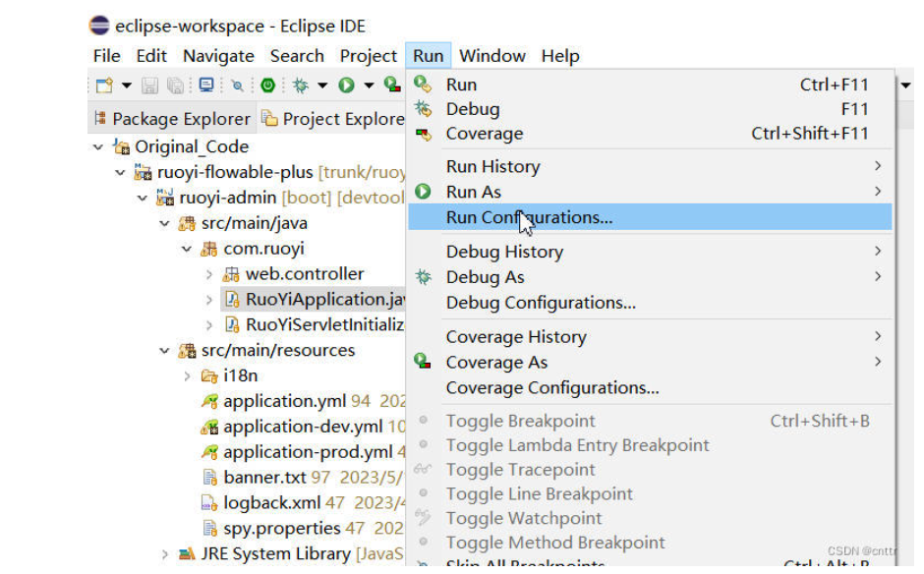Open the Coverage As submenu
The width and height of the screenshot is (924, 574).
point(650,363)
